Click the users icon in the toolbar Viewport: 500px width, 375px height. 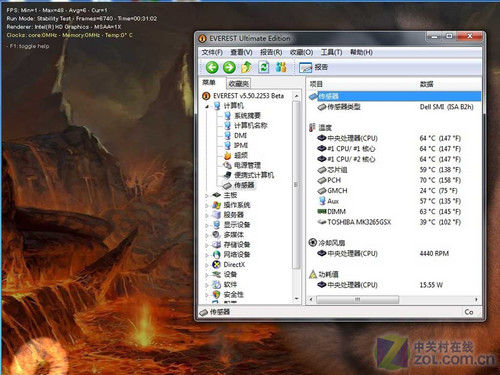pos(281,67)
